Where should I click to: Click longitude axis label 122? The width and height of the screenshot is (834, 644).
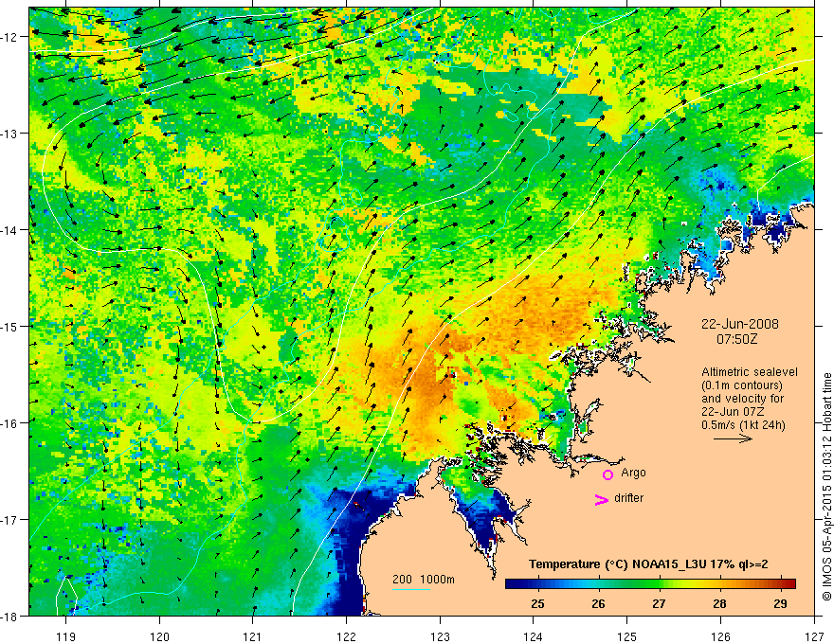click(346, 636)
